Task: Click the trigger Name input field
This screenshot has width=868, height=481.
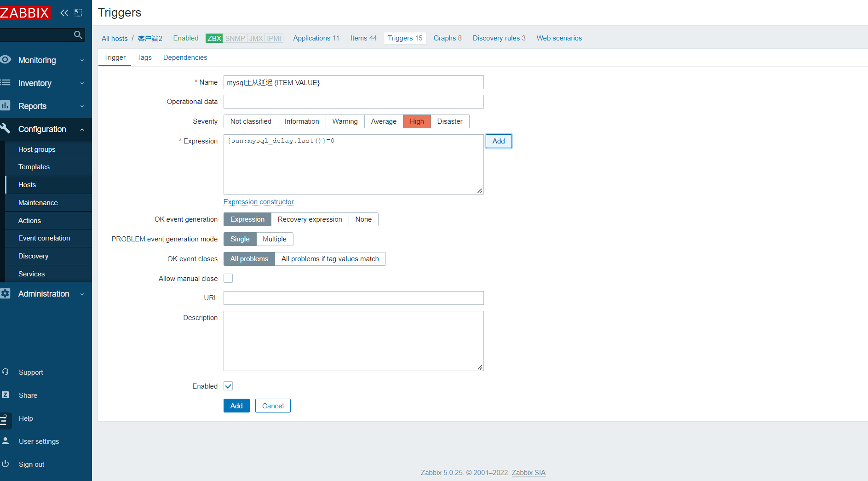Action: click(x=354, y=82)
